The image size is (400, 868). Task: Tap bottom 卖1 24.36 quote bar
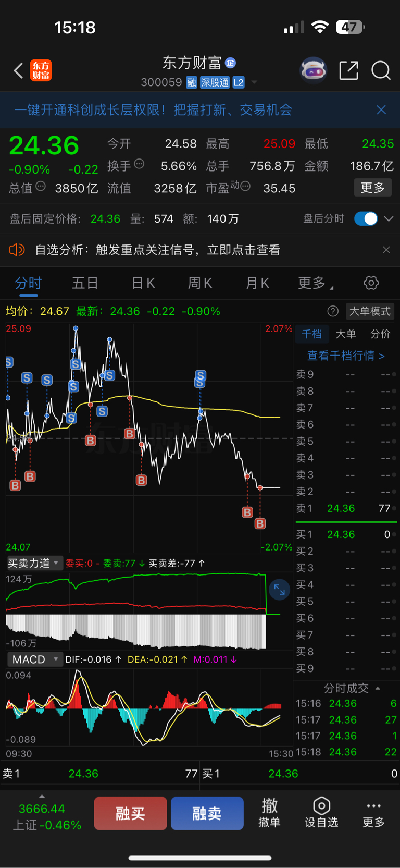click(x=100, y=774)
